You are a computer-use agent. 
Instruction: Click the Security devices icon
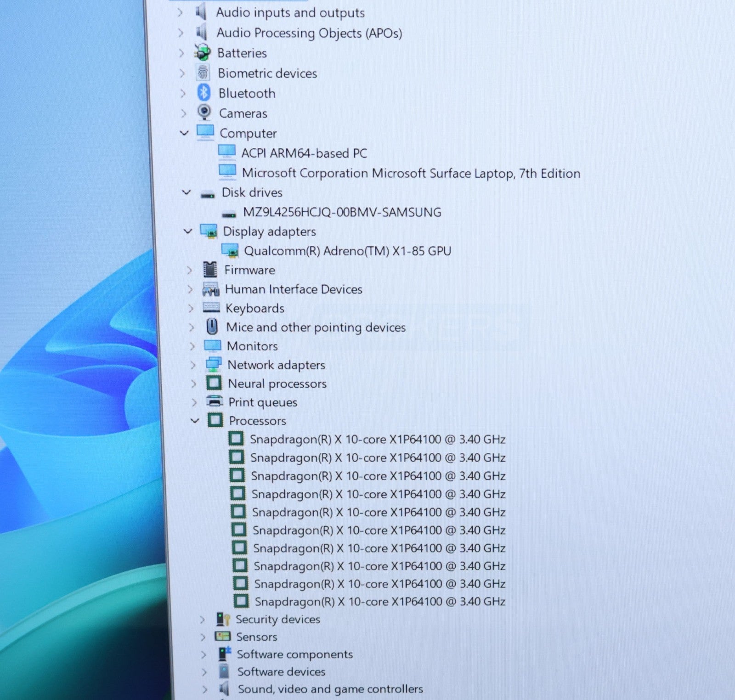click(223, 619)
